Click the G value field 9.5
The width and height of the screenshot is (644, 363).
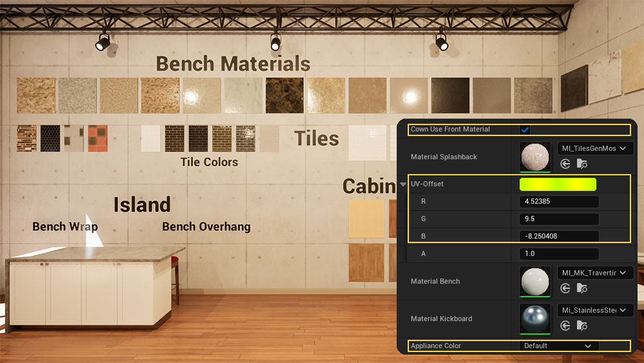[x=559, y=219]
